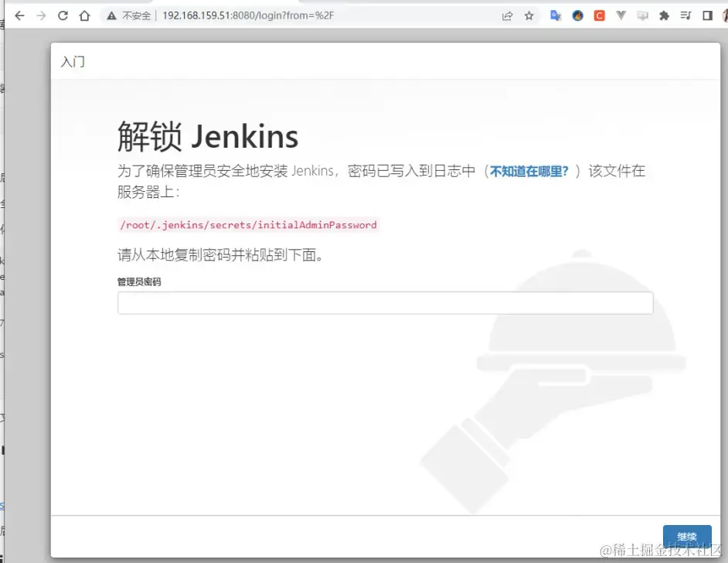Open the extensions puzzle-piece menu
728x563 pixels.
pyautogui.click(x=665, y=15)
